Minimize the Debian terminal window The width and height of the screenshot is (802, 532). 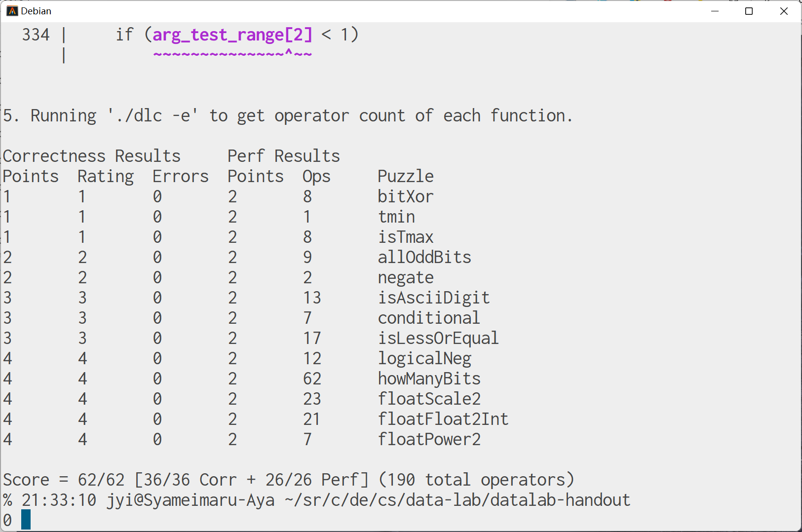pyautogui.click(x=714, y=11)
